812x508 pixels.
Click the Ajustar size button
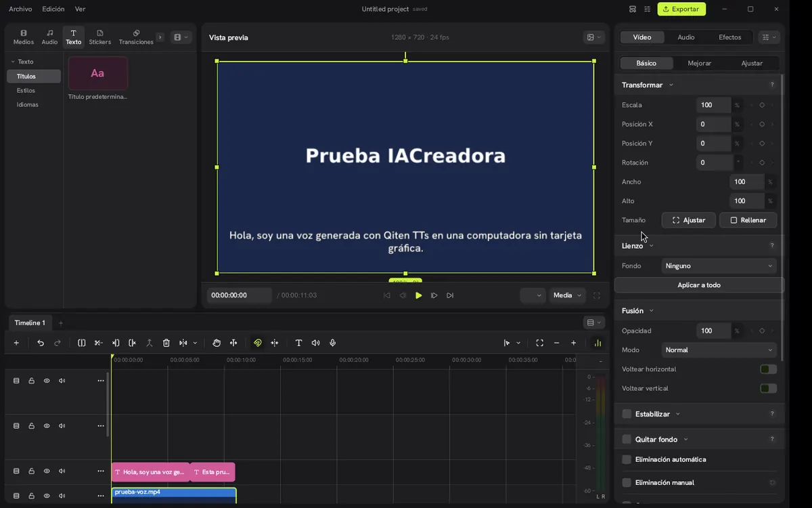[x=688, y=220]
